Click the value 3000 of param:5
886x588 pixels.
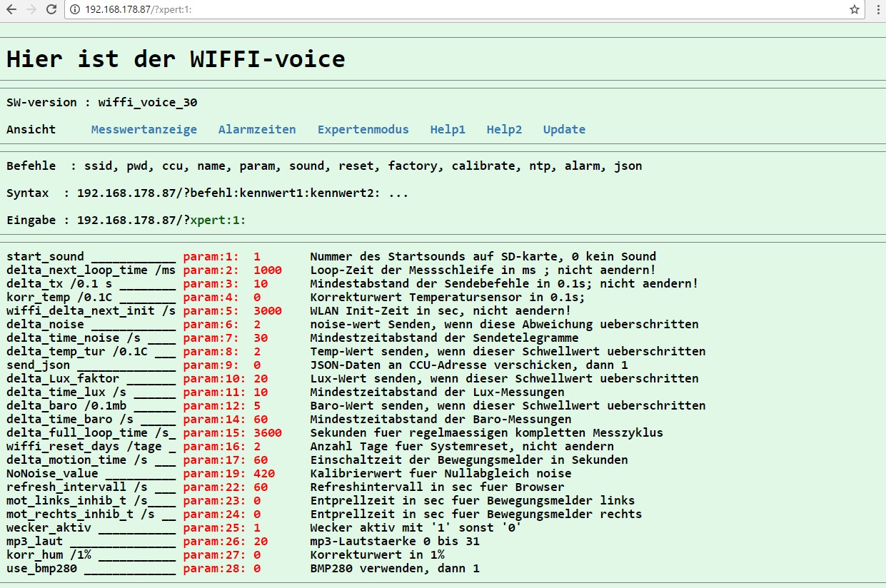coord(268,310)
